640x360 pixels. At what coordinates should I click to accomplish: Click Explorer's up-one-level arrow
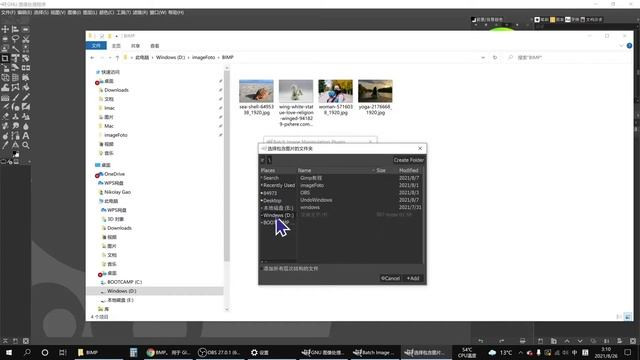click(x=117, y=58)
